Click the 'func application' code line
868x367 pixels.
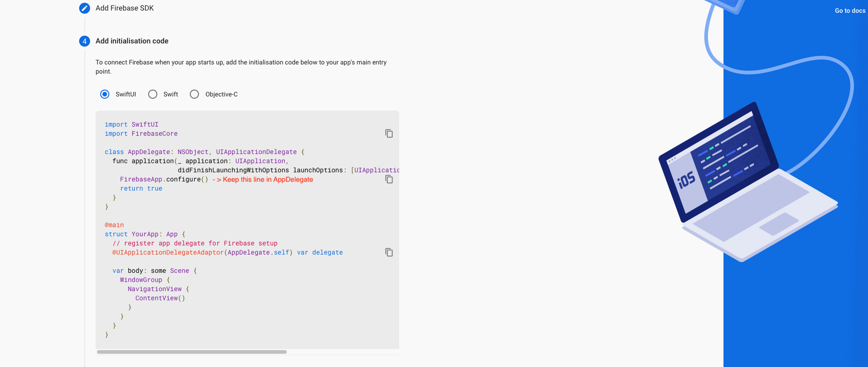click(x=200, y=161)
